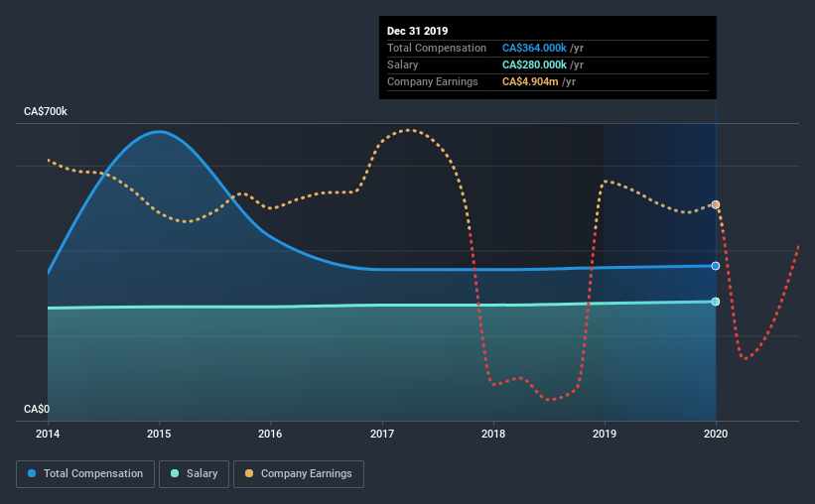
Task: Select the orange Company Earnings marker at 2020
Action: (715, 204)
